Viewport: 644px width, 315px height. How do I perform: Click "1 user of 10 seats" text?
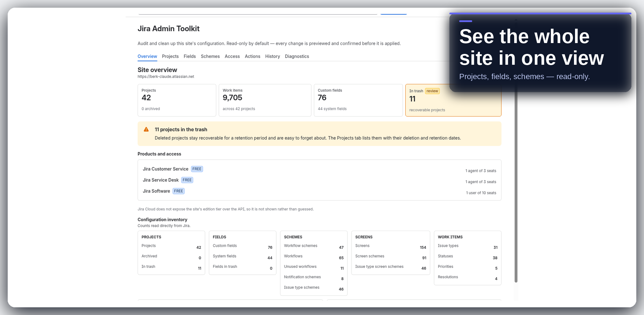click(481, 193)
